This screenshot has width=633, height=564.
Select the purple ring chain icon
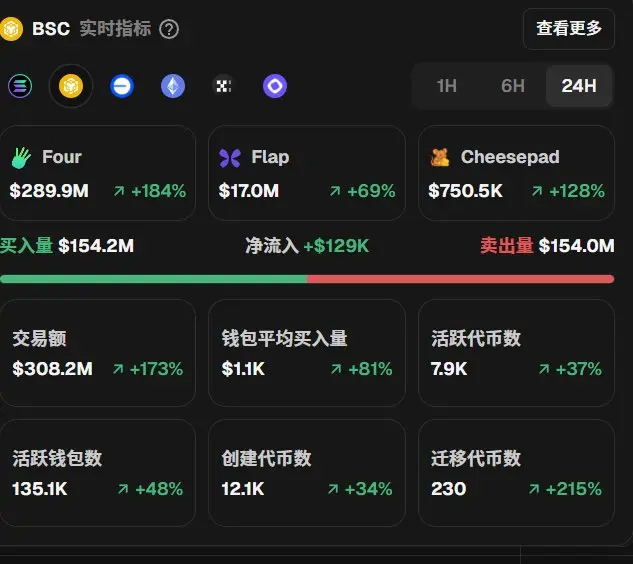pyautogui.click(x=275, y=86)
